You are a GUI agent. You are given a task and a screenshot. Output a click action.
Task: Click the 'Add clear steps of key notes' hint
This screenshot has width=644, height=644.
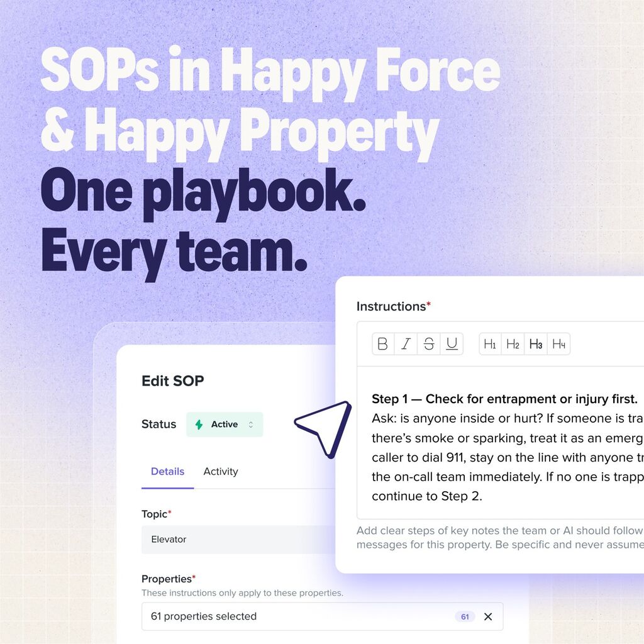(500, 537)
